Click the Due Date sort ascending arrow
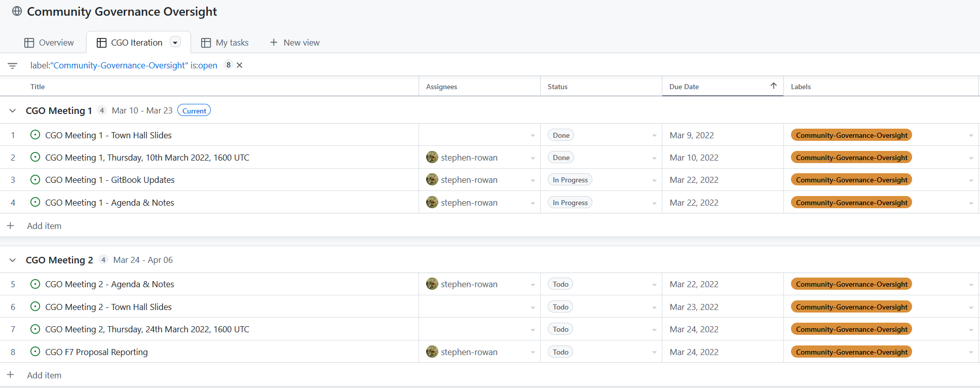 pyautogui.click(x=773, y=86)
